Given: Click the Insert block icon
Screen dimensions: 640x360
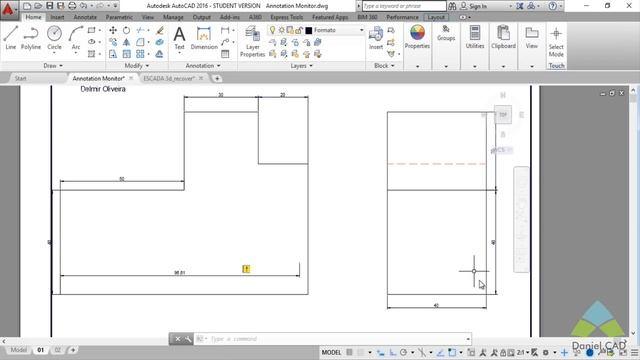Looking at the screenshot, I should point(376,38).
